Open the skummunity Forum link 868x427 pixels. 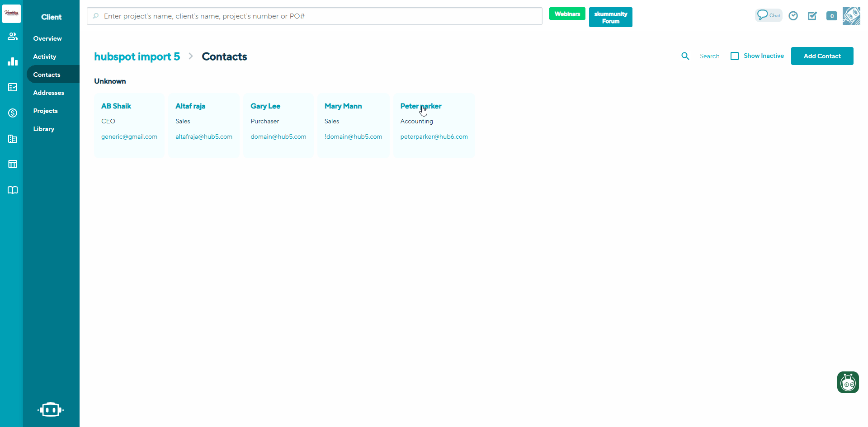[x=610, y=17]
